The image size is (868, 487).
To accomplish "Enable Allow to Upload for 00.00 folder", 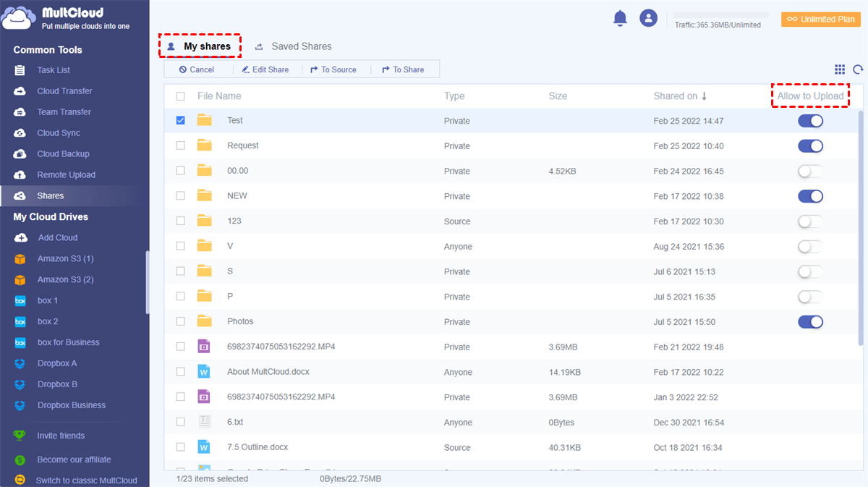I will (x=810, y=171).
